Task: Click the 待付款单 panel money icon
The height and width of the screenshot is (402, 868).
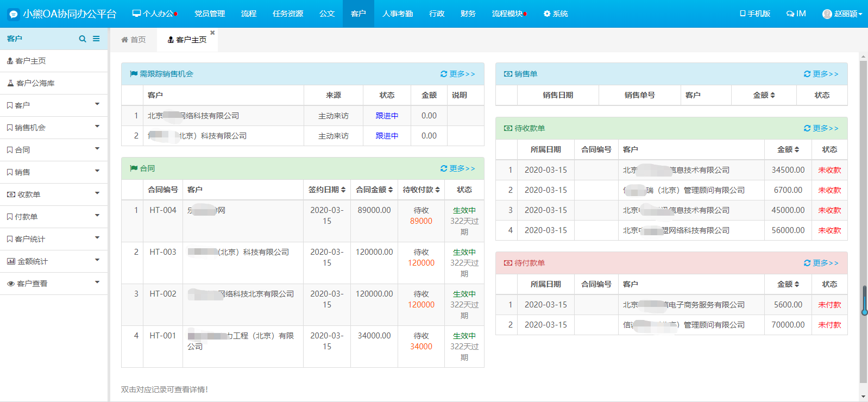Action: tap(508, 263)
